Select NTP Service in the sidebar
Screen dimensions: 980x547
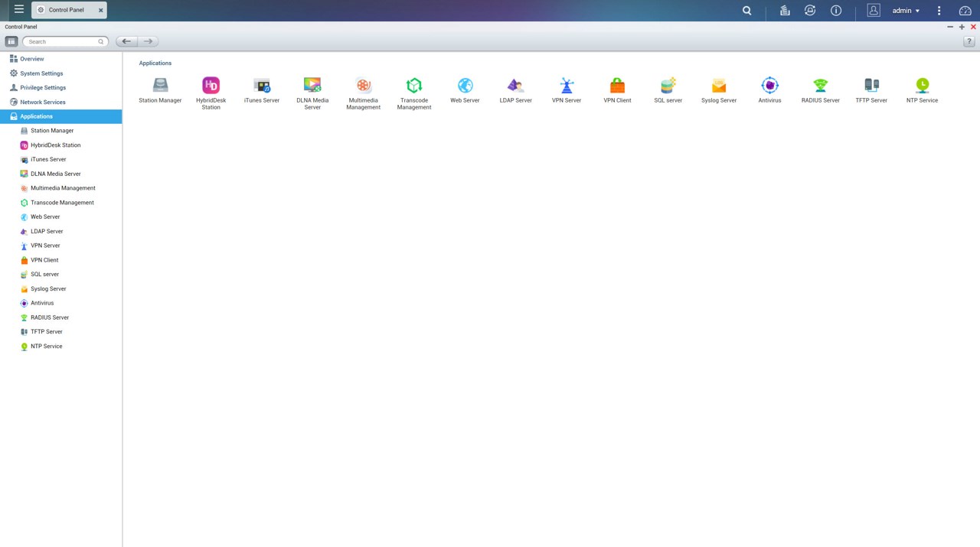pos(60,346)
